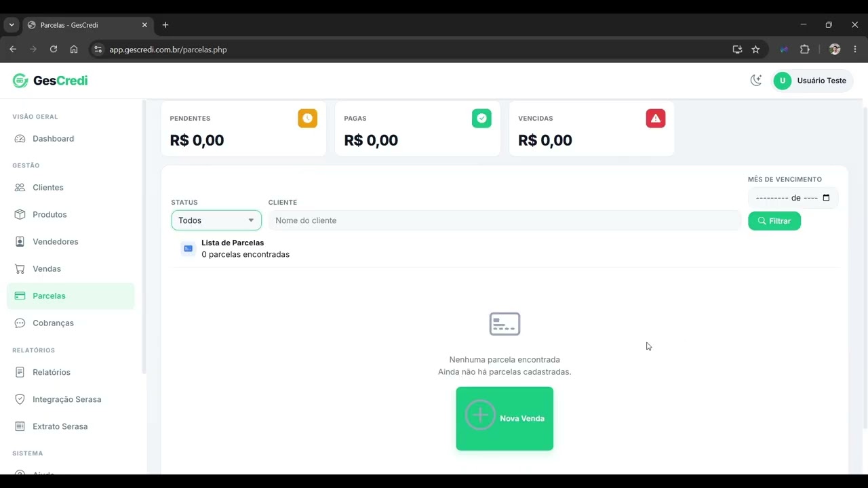Click browser home icon
This screenshot has height=488, width=868.
[x=74, y=49]
